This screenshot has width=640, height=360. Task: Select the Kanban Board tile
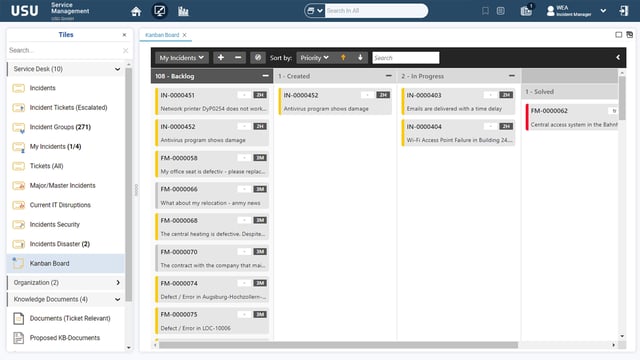point(65,264)
